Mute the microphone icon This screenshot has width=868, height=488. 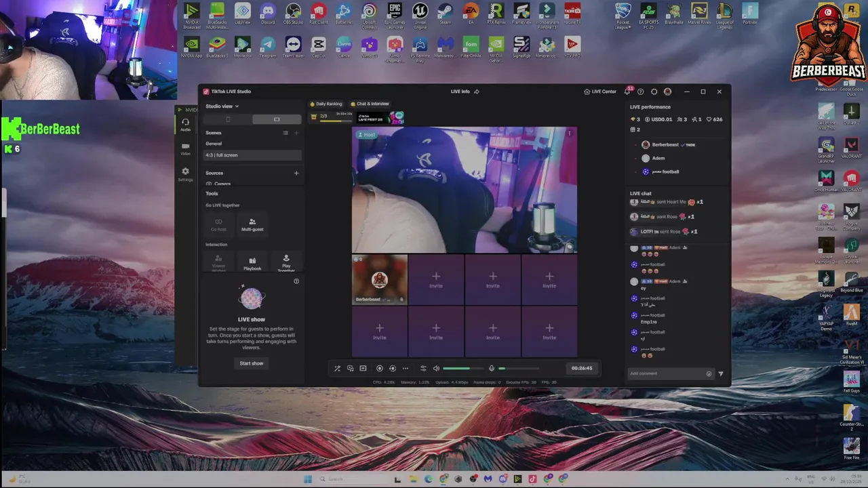click(492, 369)
